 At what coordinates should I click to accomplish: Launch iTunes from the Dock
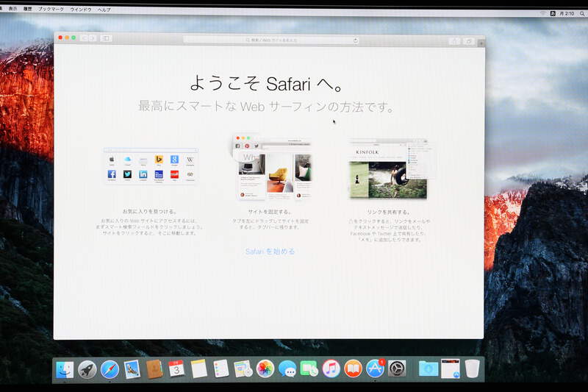(x=331, y=369)
